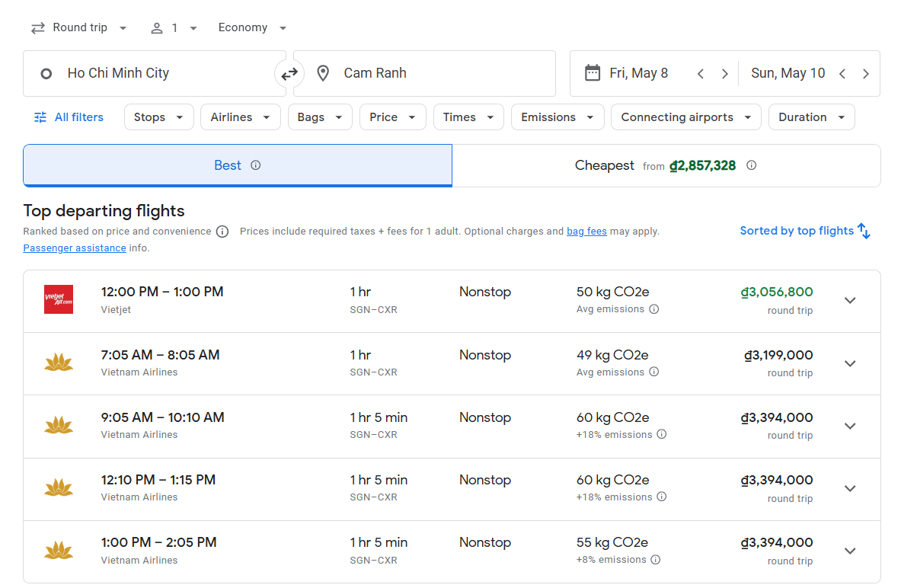This screenshot has height=588, width=901.
Task: Open the All filters panel
Action: pos(69,117)
